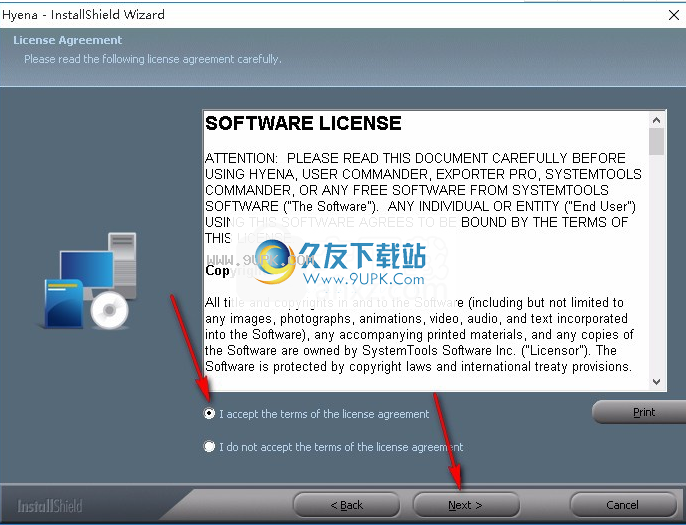Click the line 'the Software are owned by SystemTools'
The width and height of the screenshot is (686, 525).
coord(411,350)
